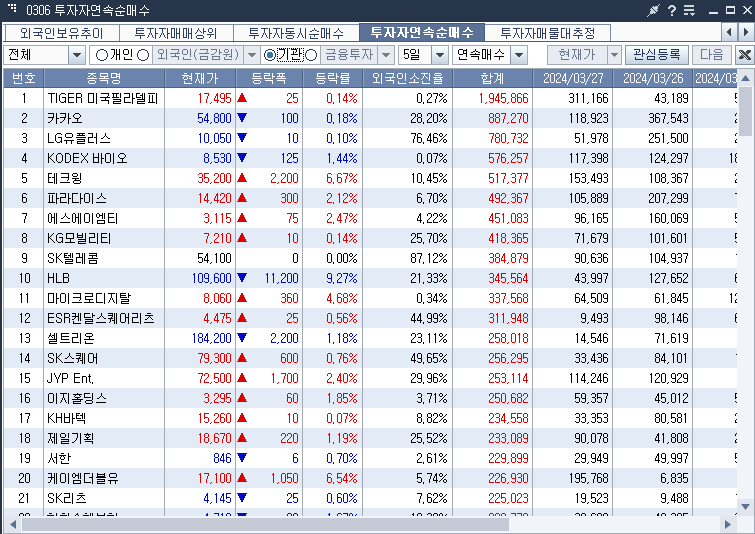Viewport: 755px width, 534px height.
Task: Sort by the 등락률 column header
Action: 333,78
